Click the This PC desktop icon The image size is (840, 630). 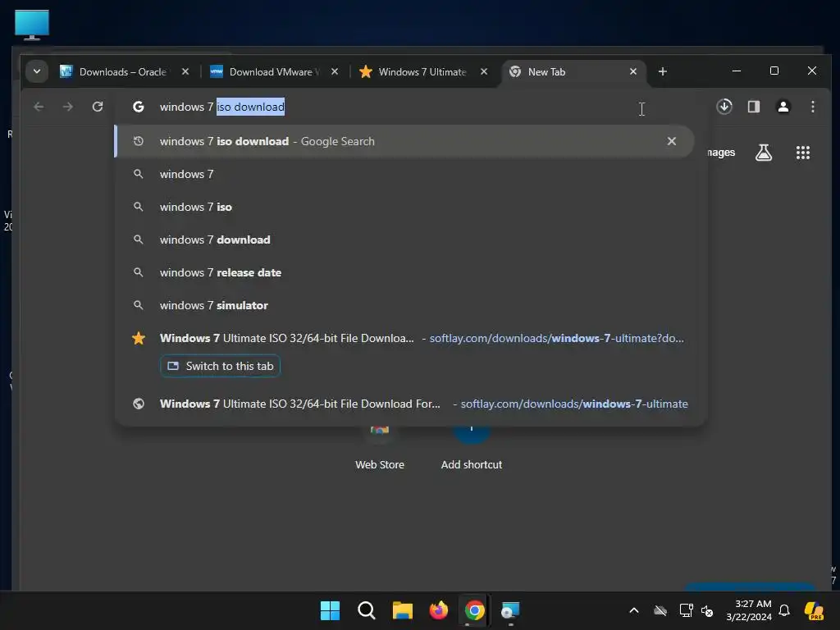point(32,25)
